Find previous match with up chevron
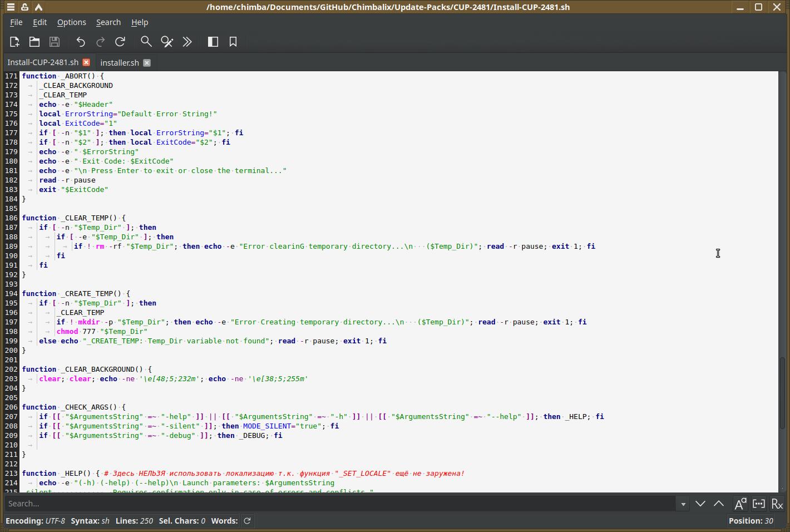Image resolution: width=790 pixels, height=532 pixels. point(719,504)
